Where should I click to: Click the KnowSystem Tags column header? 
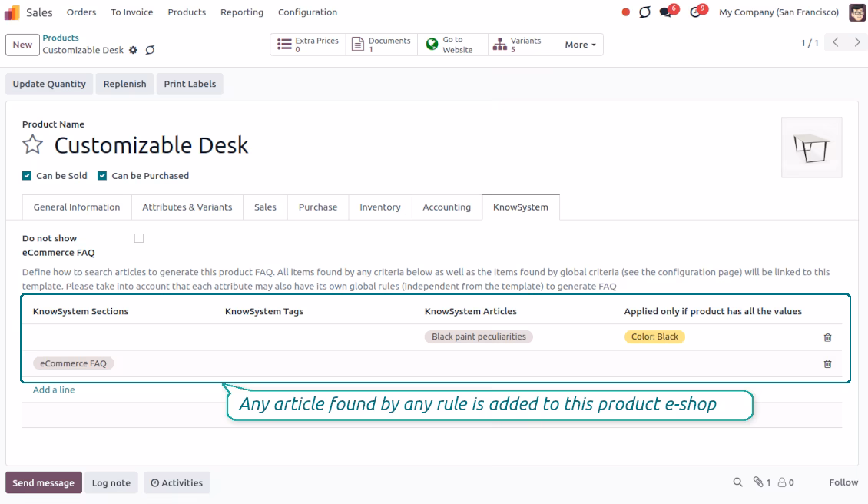coord(264,311)
